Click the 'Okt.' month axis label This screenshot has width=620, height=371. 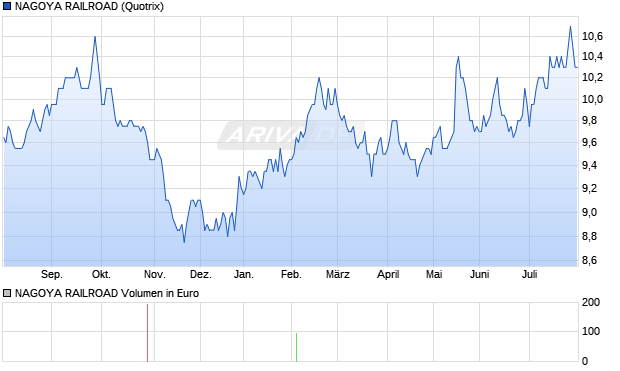tap(101, 274)
